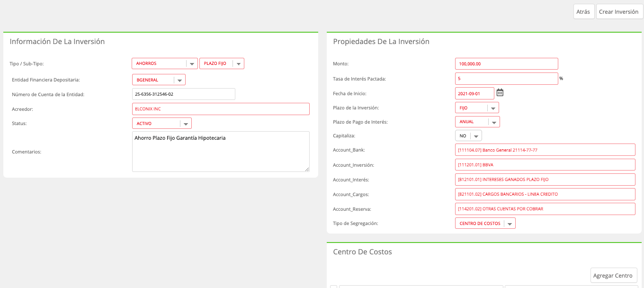Click inside the Comentarios text area
Viewport: 644px width, 288px height.
(x=221, y=152)
